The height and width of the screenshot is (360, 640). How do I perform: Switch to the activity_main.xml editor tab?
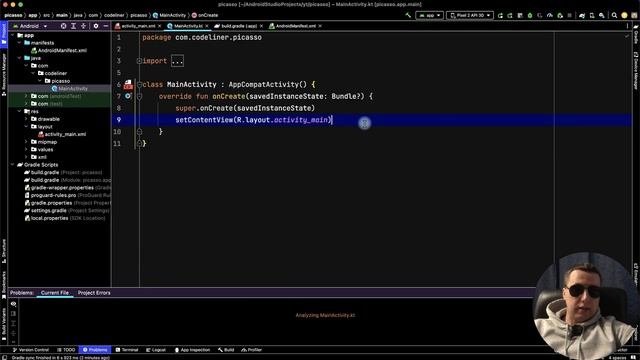point(138,26)
